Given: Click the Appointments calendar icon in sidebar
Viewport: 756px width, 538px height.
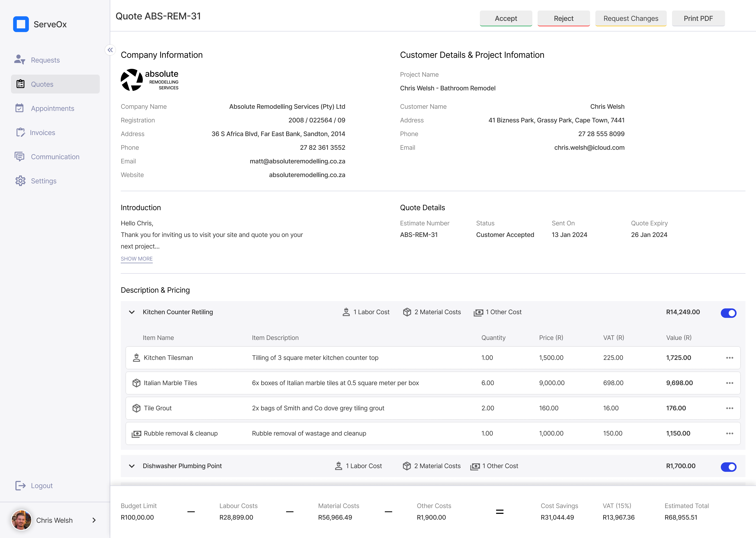Looking at the screenshot, I should [20, 108].
